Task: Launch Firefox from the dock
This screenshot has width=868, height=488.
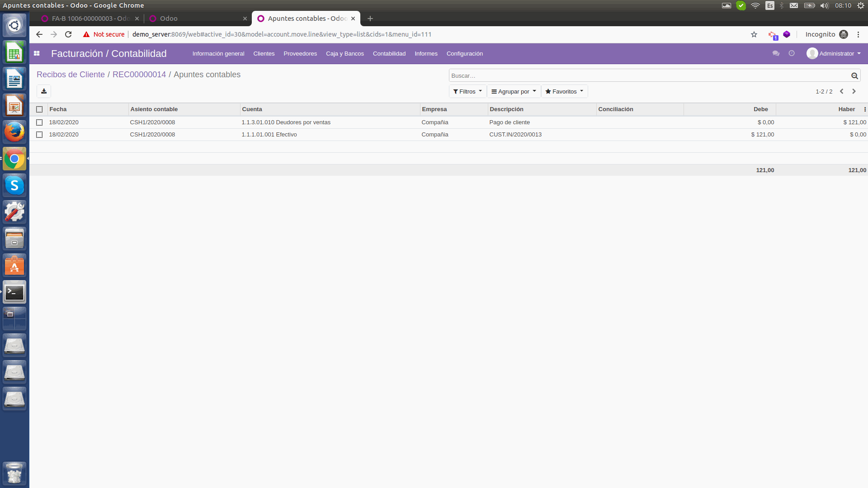Action: coord(14,132)
